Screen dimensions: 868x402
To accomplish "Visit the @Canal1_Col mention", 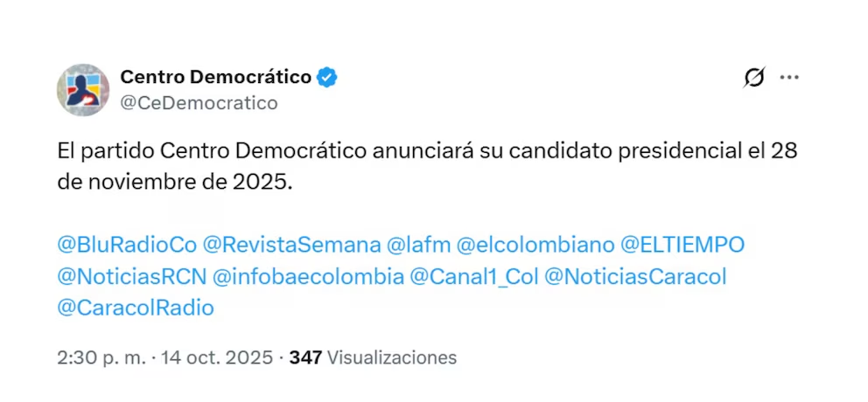I will point(472,276).
